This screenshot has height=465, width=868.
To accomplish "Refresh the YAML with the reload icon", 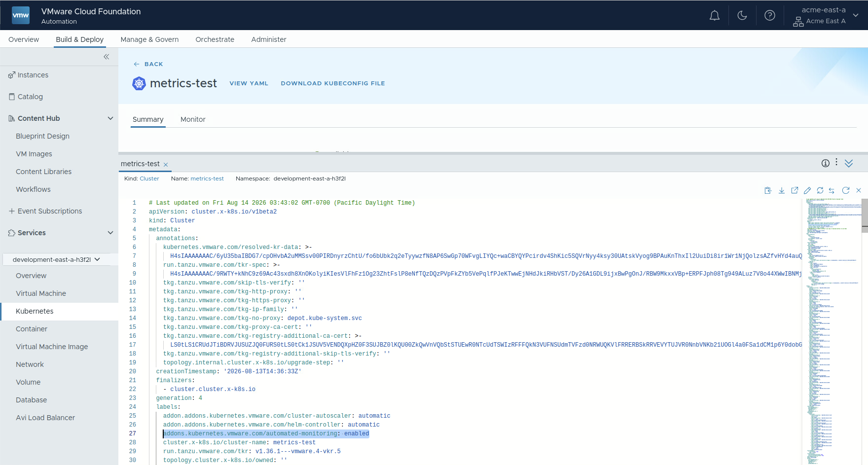I will point(846,190).
